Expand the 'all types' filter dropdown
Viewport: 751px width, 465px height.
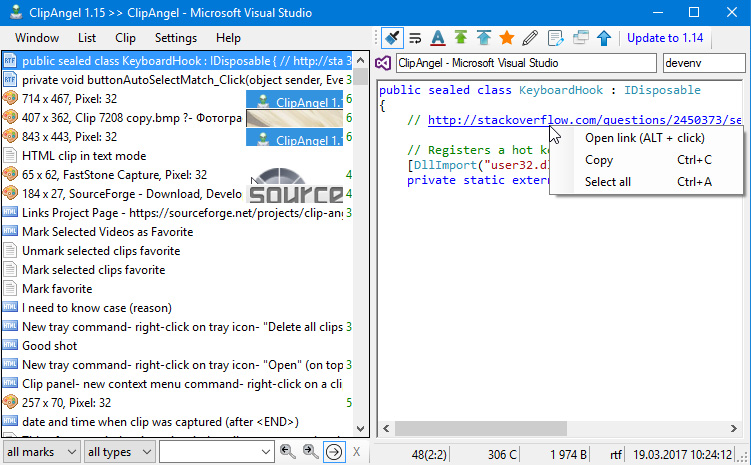(x=118, y=452)
